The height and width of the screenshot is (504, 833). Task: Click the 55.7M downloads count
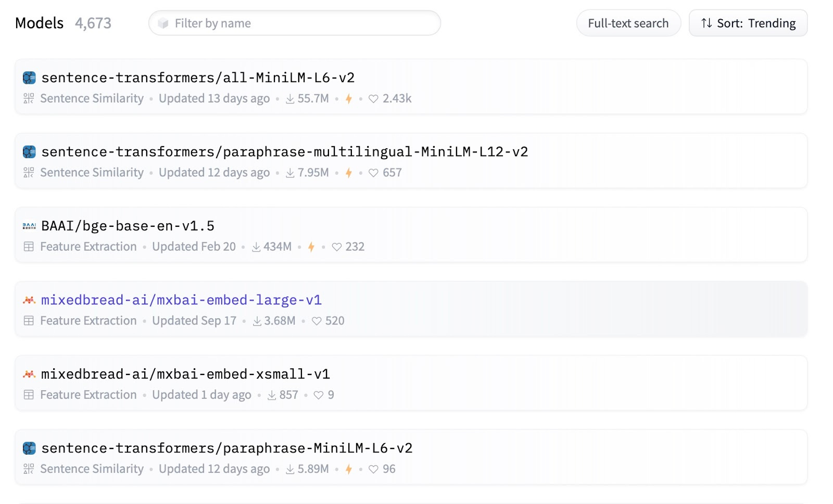click(x=313, y=99)
